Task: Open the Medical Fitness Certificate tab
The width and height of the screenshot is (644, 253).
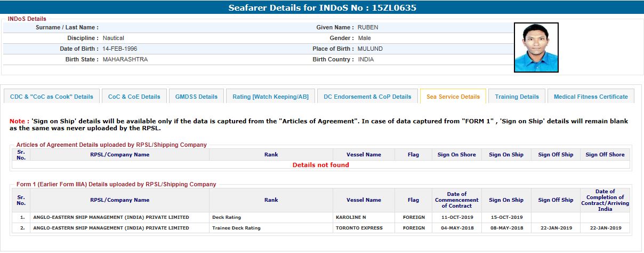Action: tap(591, 97)
